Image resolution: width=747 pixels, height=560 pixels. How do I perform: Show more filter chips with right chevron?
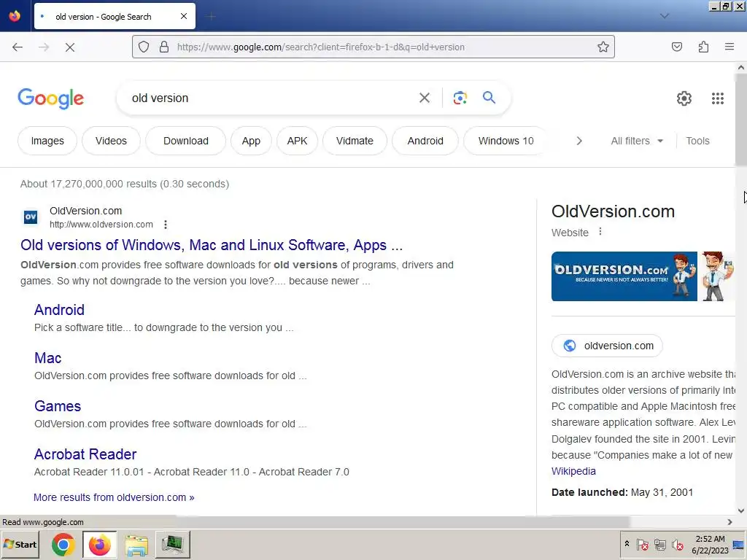tap(579, 141)
